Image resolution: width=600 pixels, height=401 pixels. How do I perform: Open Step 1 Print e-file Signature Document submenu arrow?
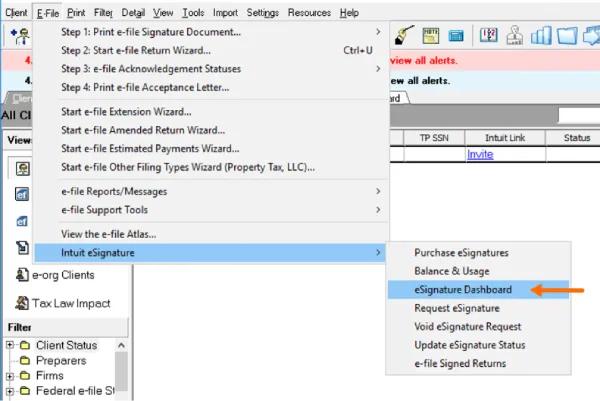click(378, 32)
